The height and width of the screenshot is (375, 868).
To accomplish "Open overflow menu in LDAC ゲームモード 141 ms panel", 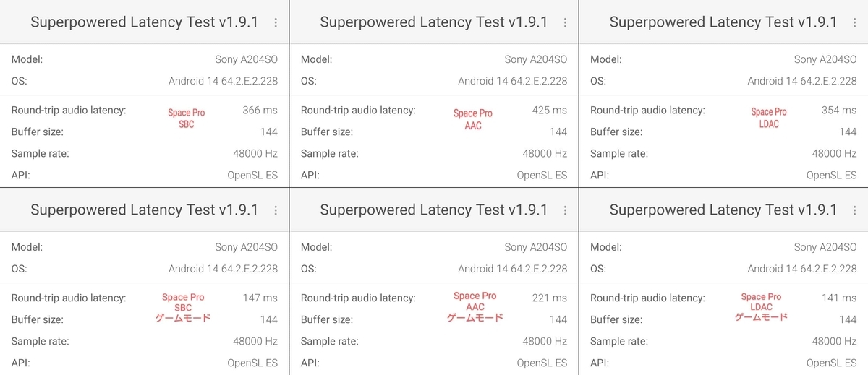I will 854,210.
